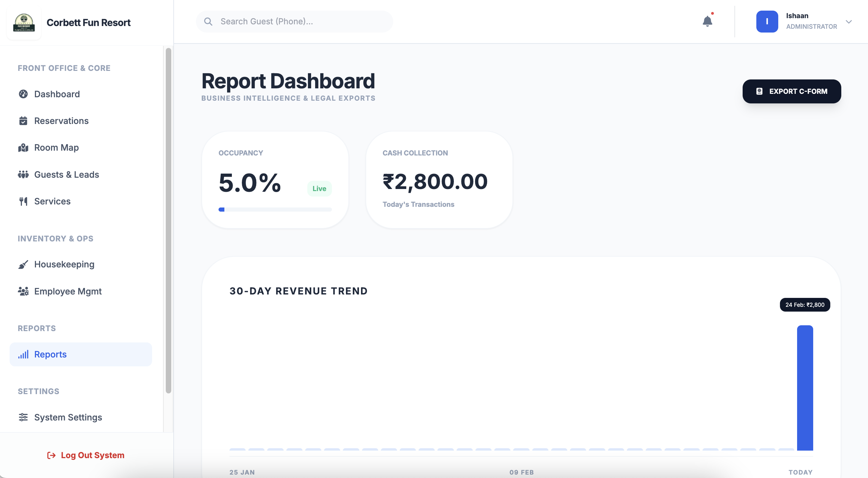Open Employee Mgmt via its icon

23,291
